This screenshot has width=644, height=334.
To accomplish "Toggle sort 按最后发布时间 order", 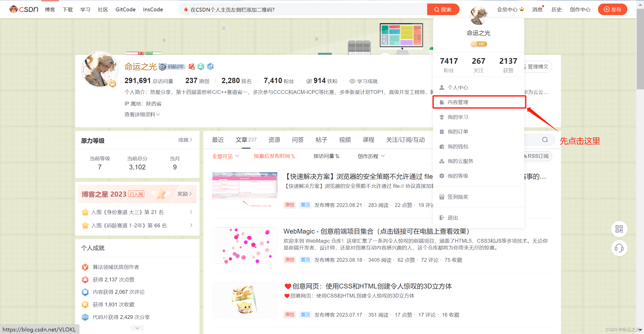I will click(x=274, y=156).
